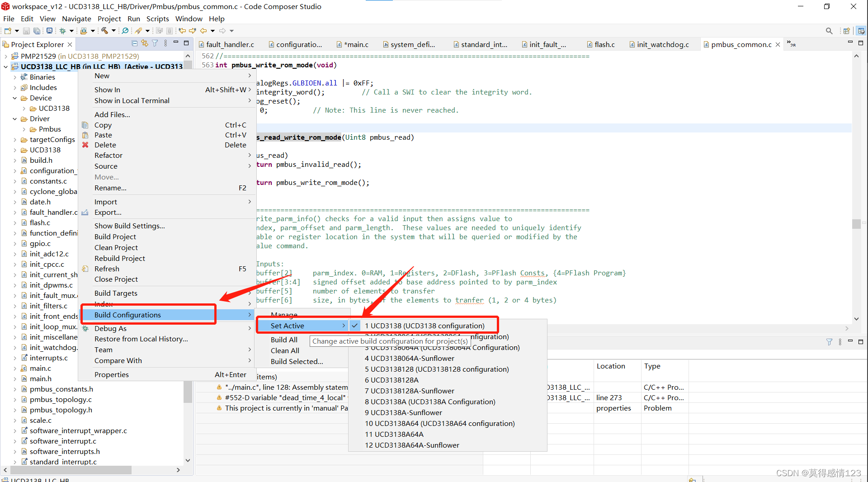Click the Open Element magnifier icon

(125, 31)
